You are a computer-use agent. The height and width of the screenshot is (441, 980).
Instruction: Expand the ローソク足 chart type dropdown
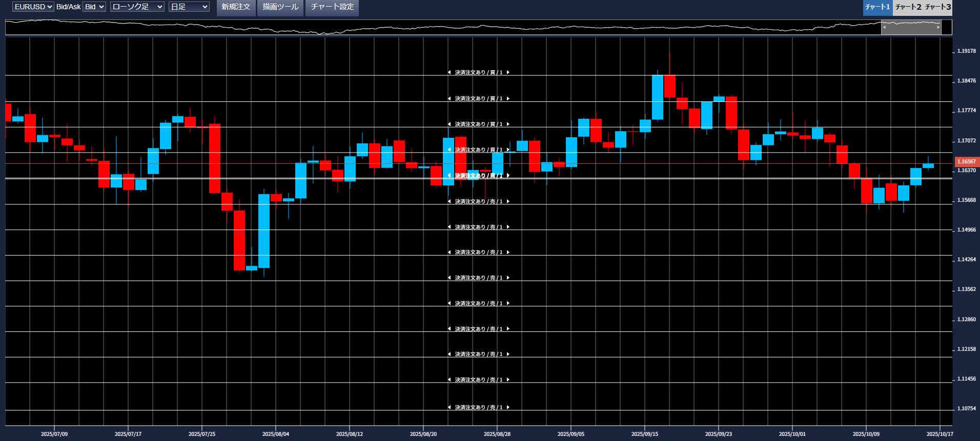coord(137,7)
